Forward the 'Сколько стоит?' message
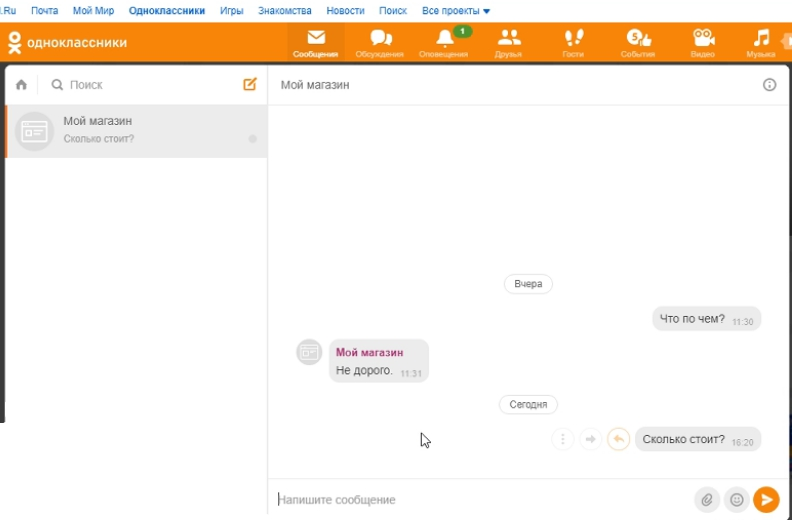The height and width of the screenshot is (520, 792). [590, 439]
